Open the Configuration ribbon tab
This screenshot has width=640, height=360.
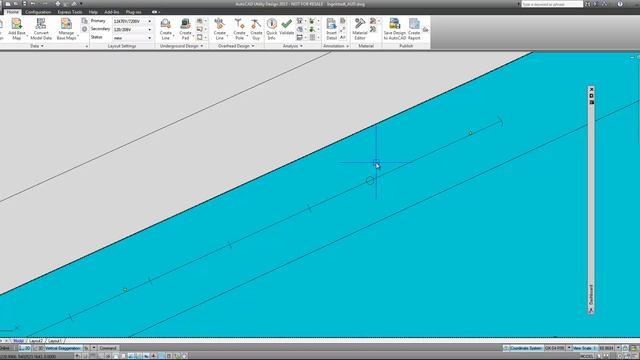pyautogui.click(x=38, y=12)
